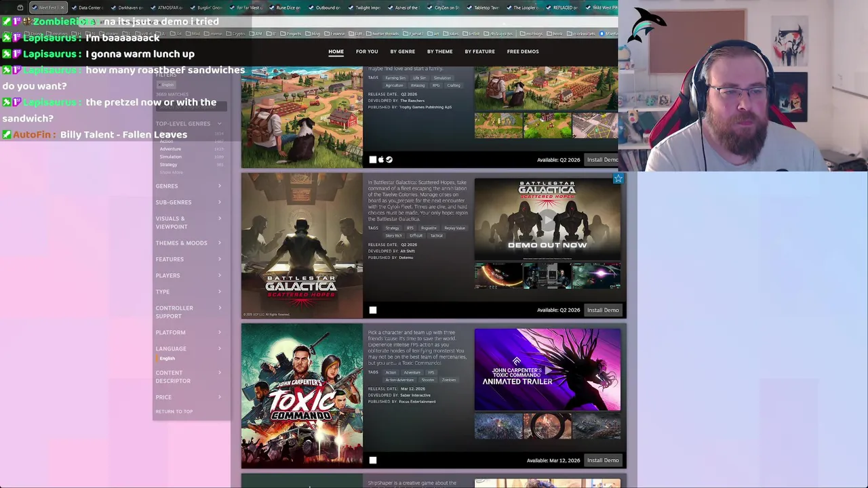View first ranch game screenshot thumbnail

498,126
